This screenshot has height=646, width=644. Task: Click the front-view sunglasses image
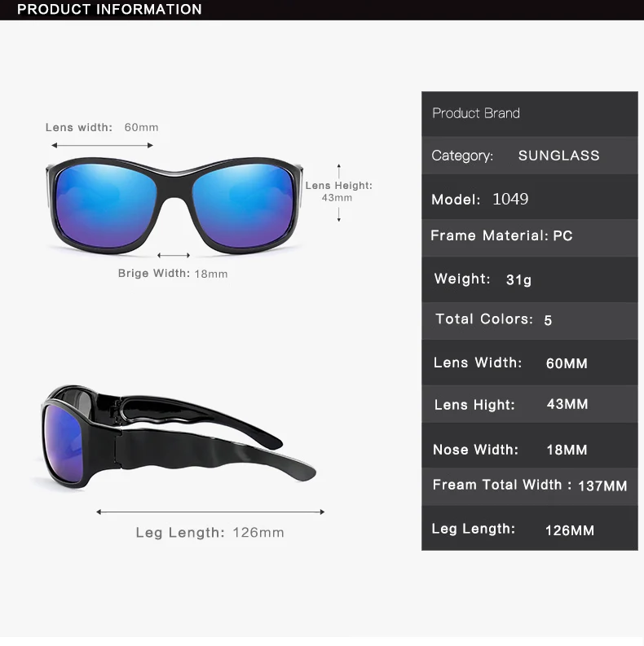click(x=174, y=205)
